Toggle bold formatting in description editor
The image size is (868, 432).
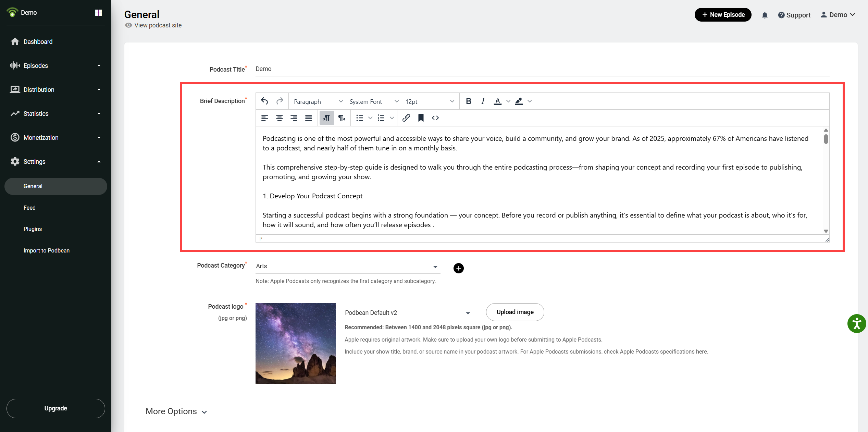(x=469, y=101)
